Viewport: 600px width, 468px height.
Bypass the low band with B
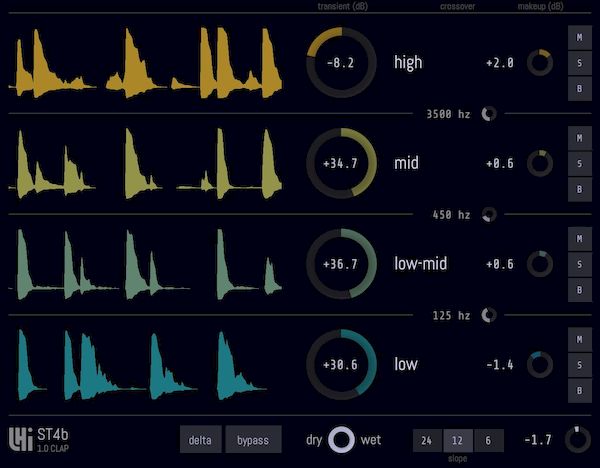pyautogui.click(x=580, y=390)
